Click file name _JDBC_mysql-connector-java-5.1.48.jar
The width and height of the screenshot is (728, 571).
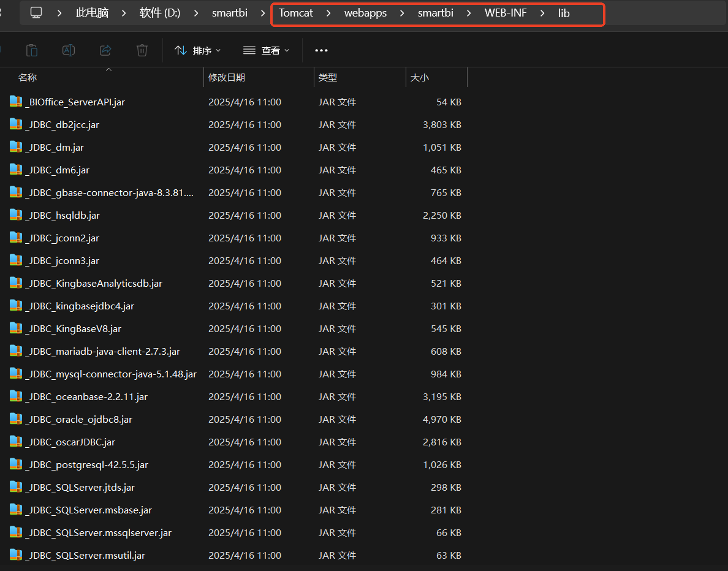click(111, 374)
